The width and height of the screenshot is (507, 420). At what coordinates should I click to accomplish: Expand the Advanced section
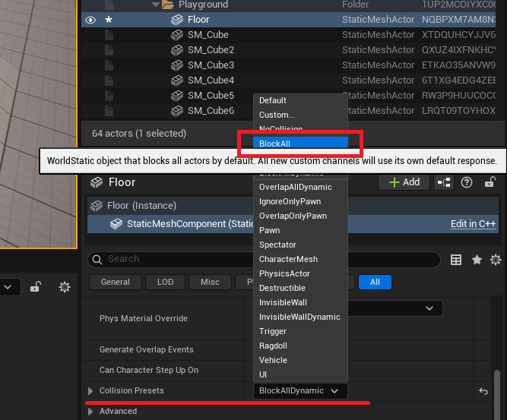click(x=90, y=412)
